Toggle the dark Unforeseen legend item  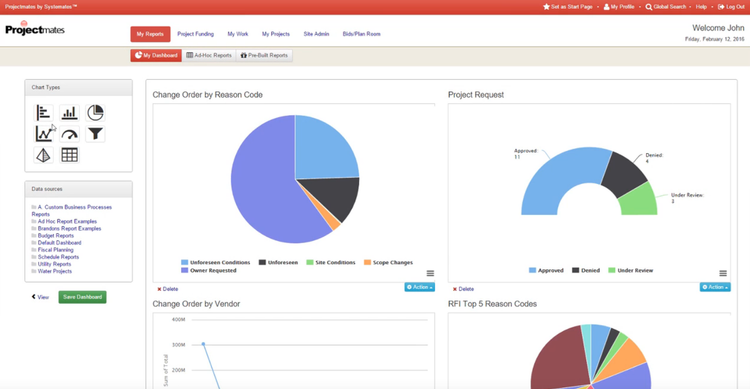[x=278, y=263]
